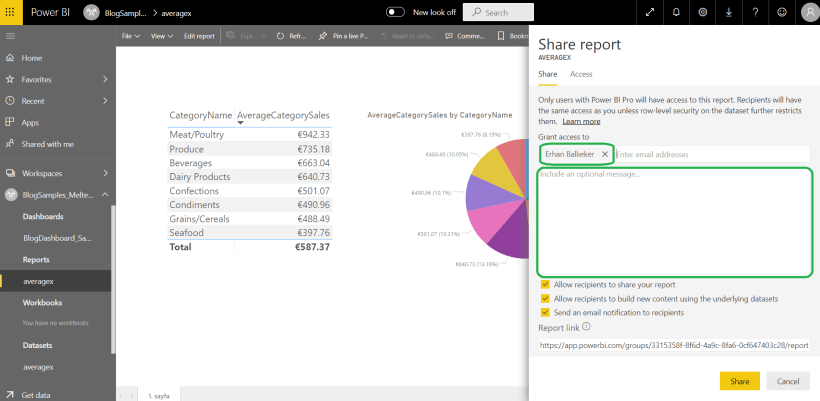Switch to the Access tab
820x401 pixels.
click(581, 74)
